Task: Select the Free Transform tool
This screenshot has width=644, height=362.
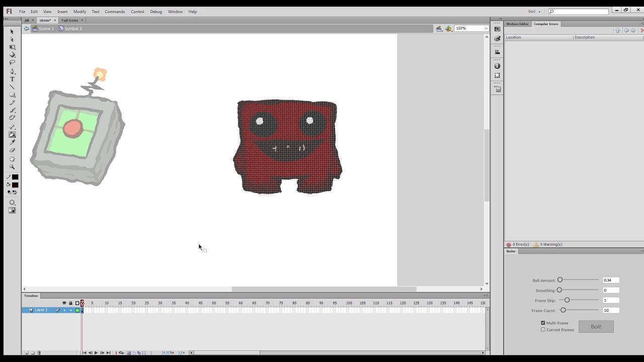Action: 12,47
